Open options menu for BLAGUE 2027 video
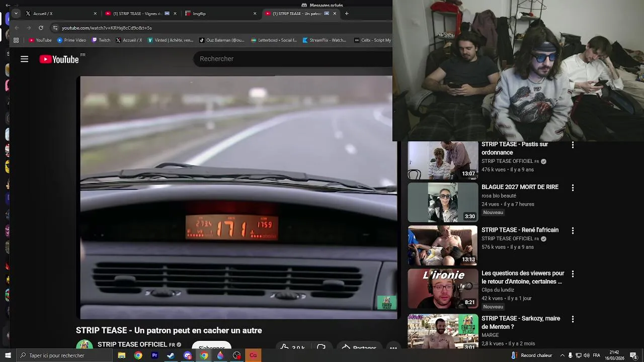The height and width of the screenshot is (362, 644). 573,188
